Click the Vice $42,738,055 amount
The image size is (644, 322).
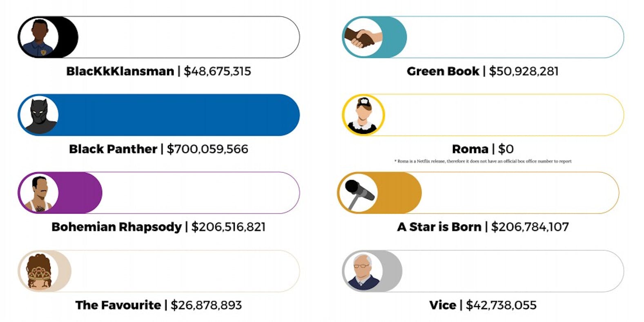pos(501,305)
